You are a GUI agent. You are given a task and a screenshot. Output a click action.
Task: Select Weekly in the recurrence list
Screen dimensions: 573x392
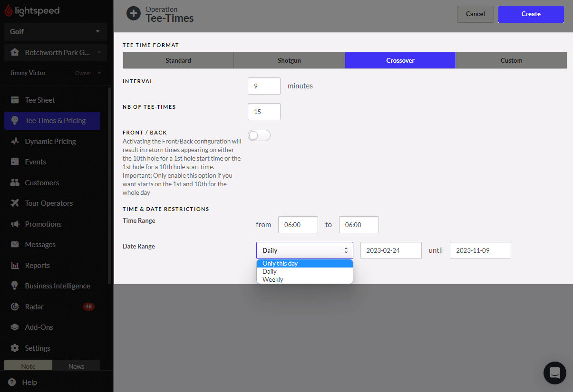click(272, 279)
